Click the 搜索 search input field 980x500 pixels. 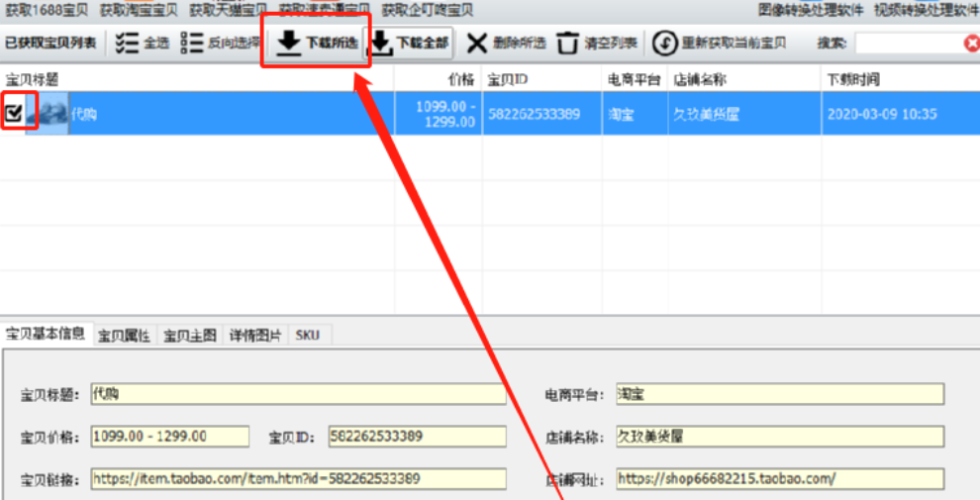[910, 44]
